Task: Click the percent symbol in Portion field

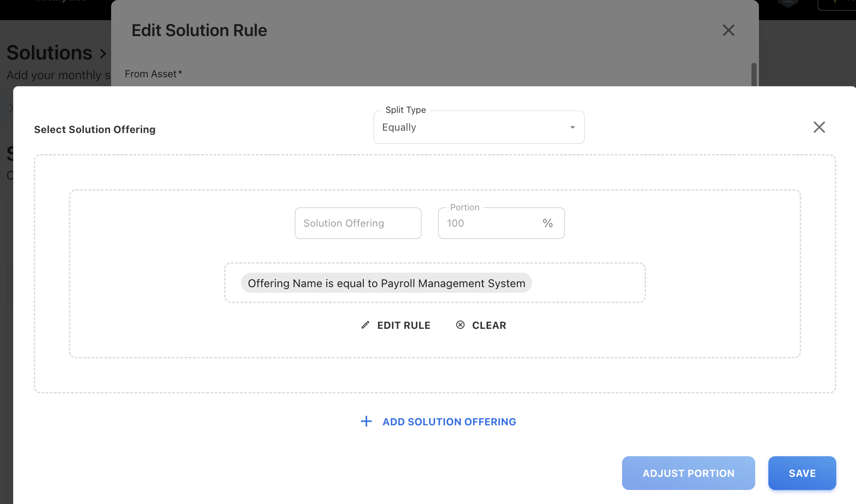Action: tap(548, 223)
